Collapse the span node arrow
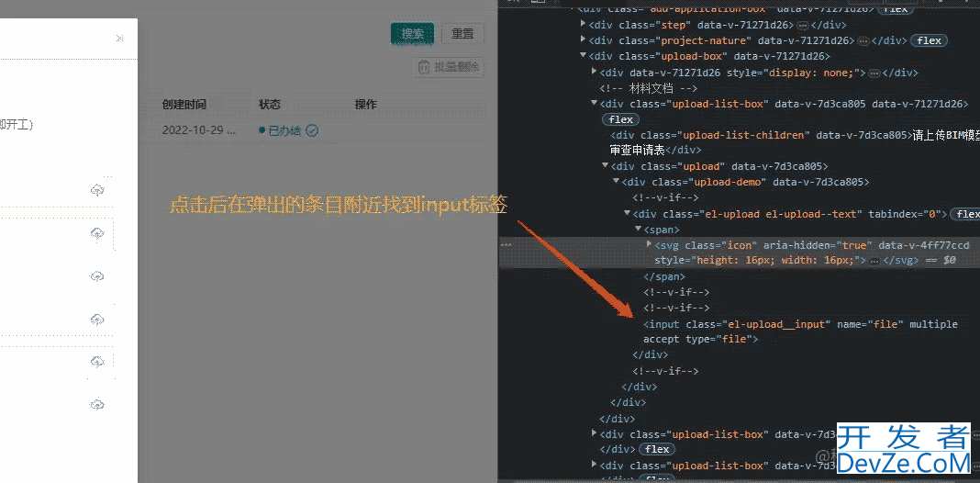The image size is (980, 483). [638, 229]
